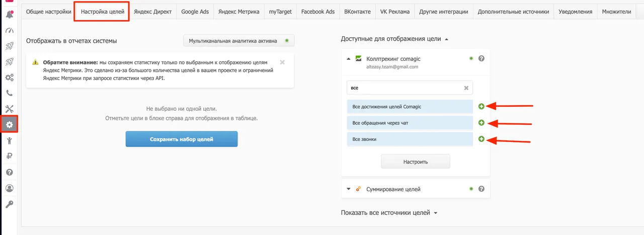
Task: Open the myTarget tab
Action: (280, 12)
